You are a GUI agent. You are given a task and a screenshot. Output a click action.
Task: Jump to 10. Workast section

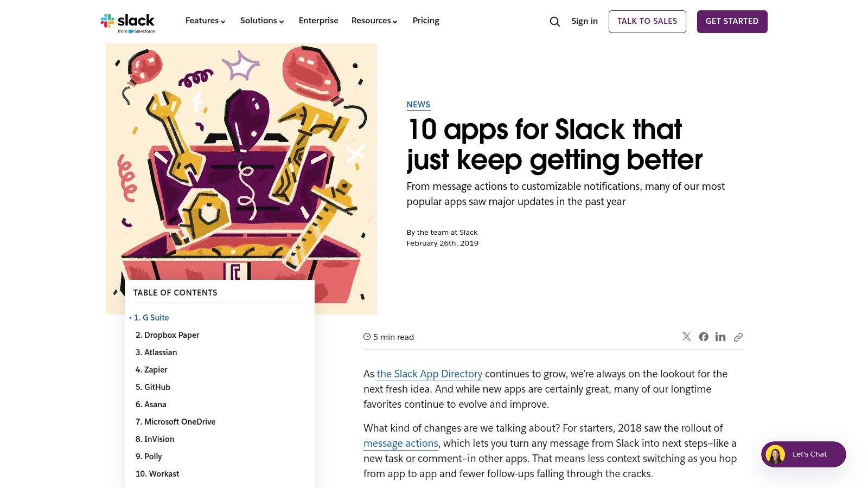157,474
